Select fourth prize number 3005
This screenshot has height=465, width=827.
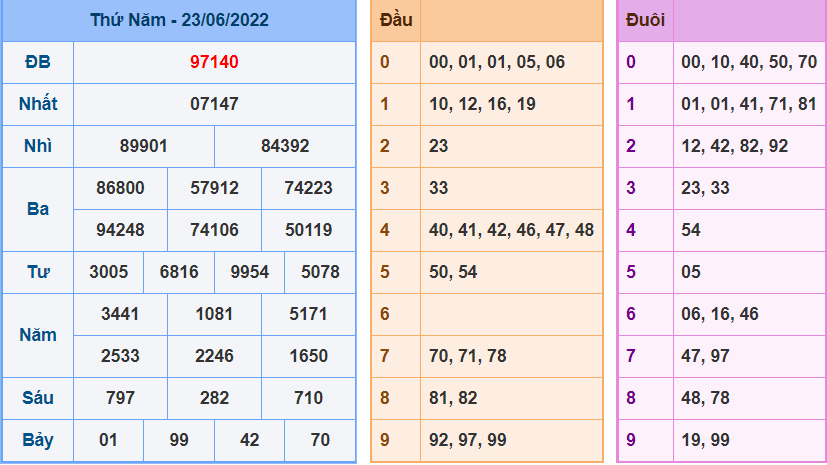pos(108,272)
